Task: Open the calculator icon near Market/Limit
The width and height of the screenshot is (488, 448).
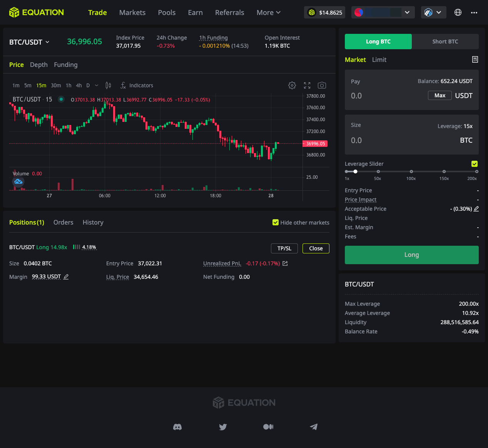Action: (475, 60)
